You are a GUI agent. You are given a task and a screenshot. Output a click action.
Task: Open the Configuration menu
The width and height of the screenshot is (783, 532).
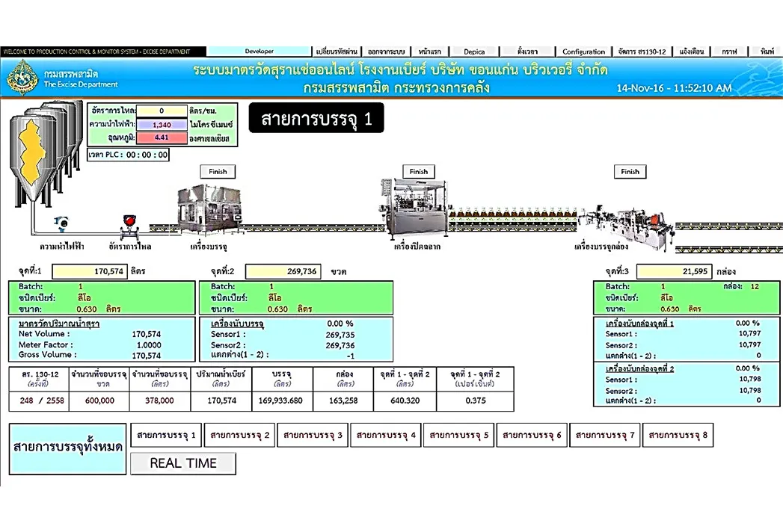pyautogui.click(x=583, y=52)
